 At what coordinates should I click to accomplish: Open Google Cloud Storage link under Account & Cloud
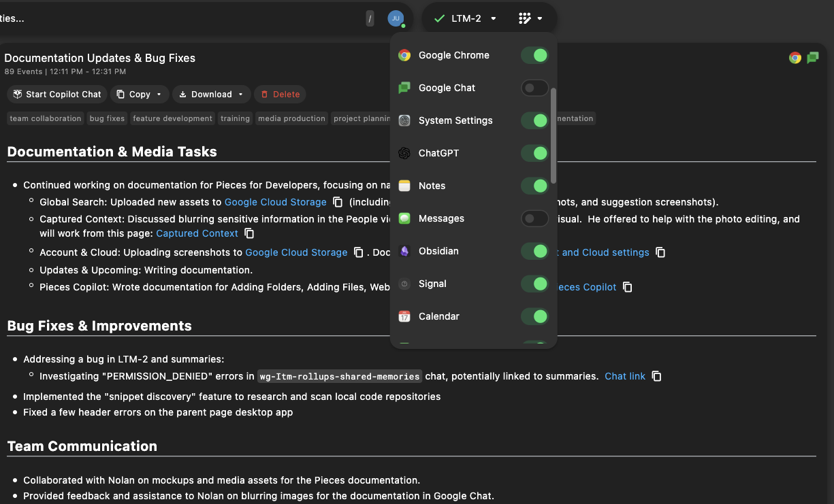coord(296,252)
